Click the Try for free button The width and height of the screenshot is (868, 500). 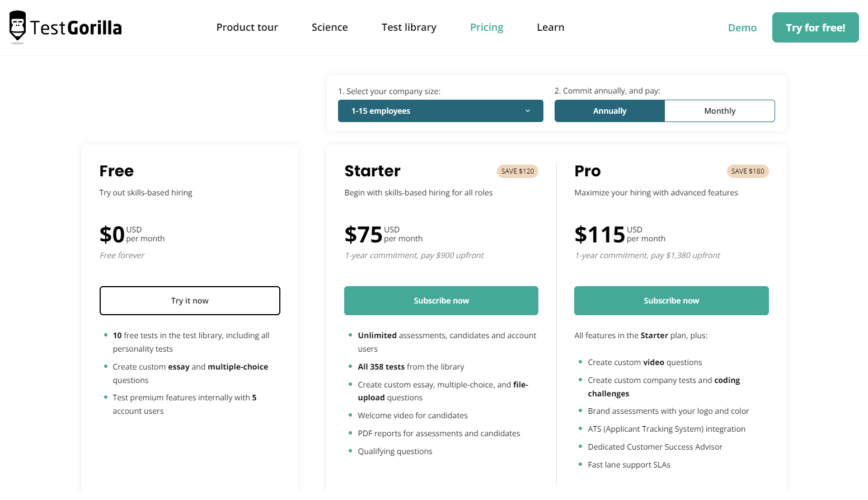815,27
